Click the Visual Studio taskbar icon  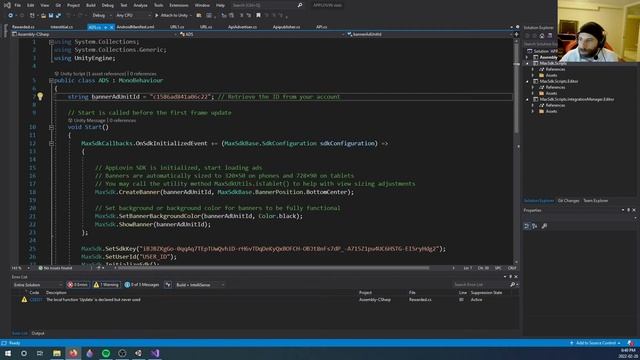coord(155,353)
